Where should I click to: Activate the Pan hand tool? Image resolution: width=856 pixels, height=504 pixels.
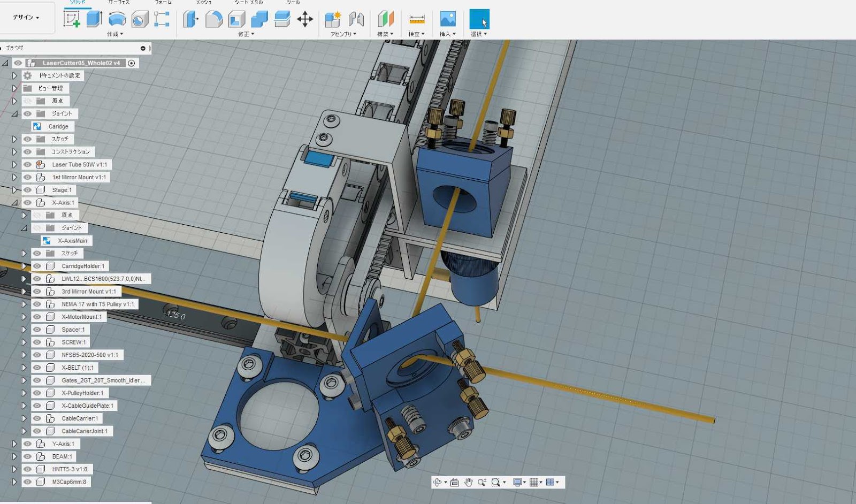click(468, 482)
